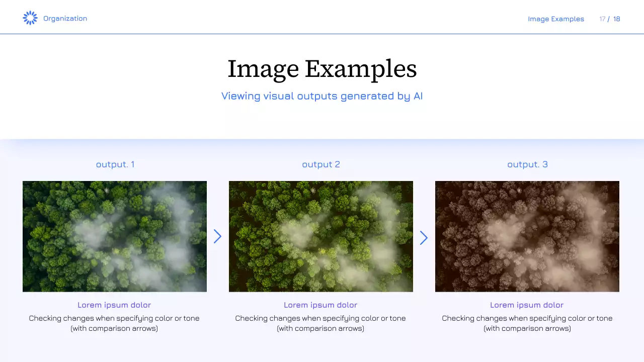The image size is (644, 362).
Task: Select the Organization label in the header
Action: coord(65,19)
